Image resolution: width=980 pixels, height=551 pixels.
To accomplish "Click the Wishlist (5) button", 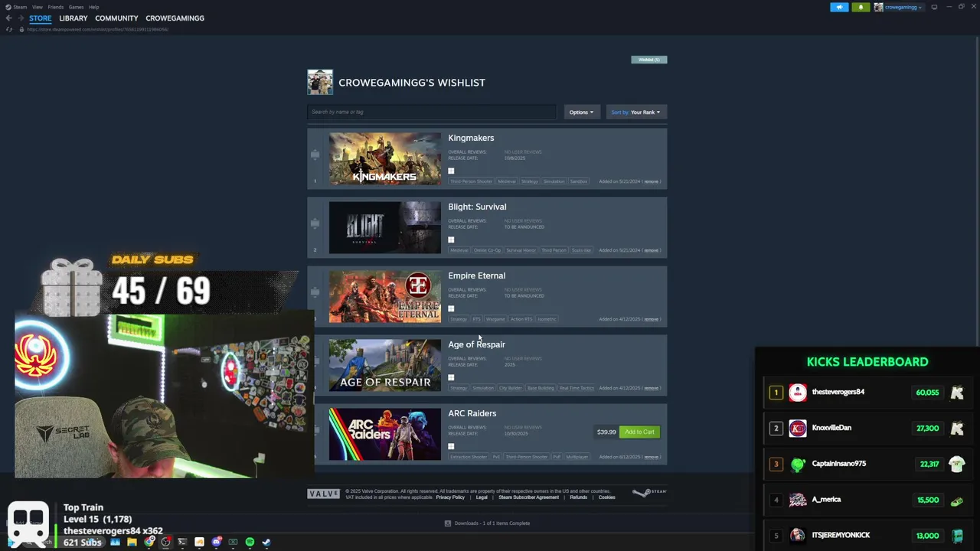I will (x=649, y=59).
